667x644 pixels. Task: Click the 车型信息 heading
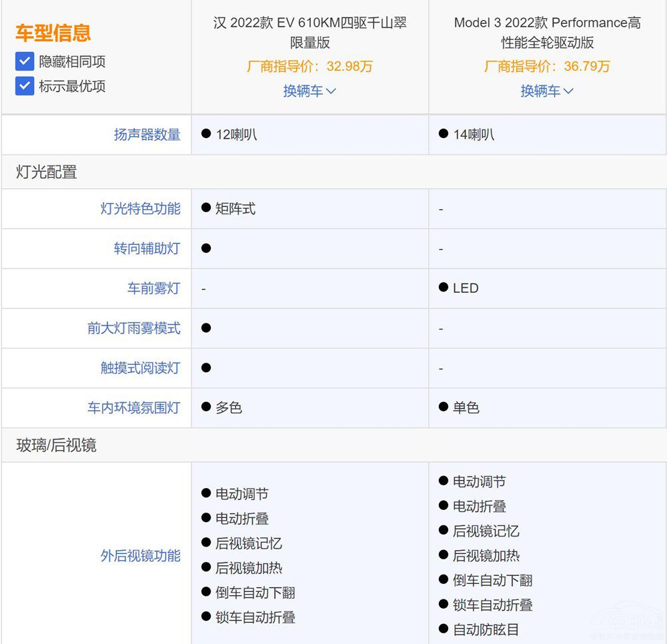point(53,33)
